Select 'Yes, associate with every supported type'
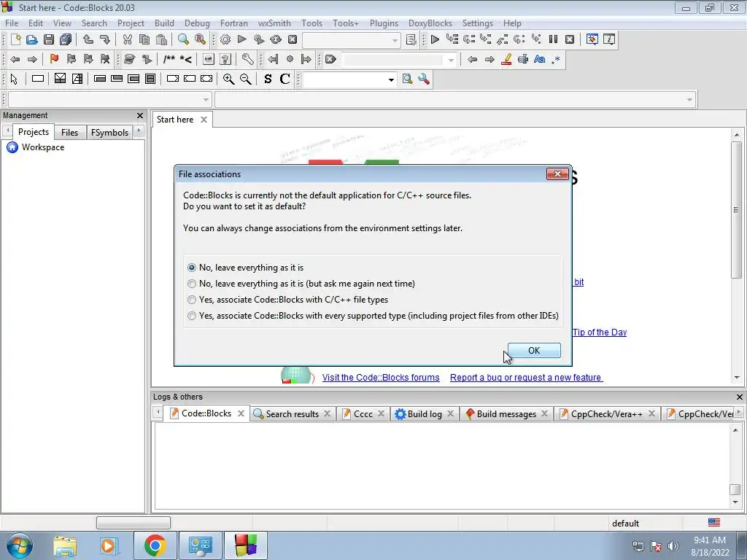This screenshot has height=560, width=747. [x=373, y=316]
